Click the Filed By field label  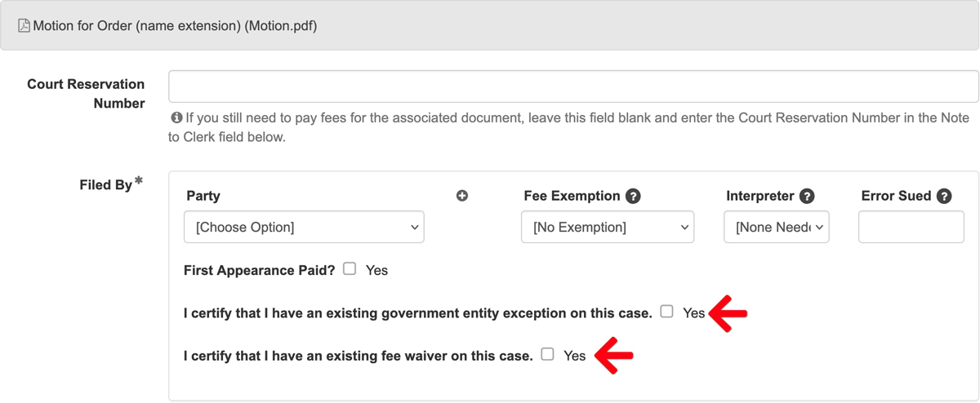(x=105, y=185)
